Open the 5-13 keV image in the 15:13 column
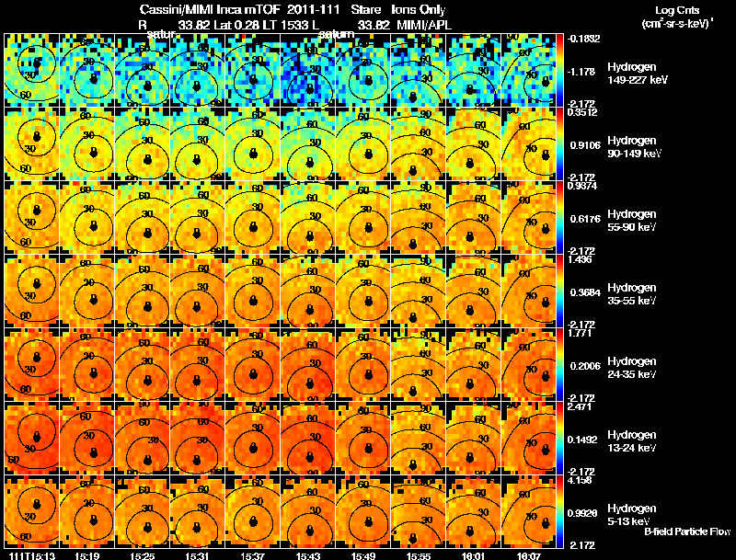The image size is (736, 560). [x=31, y=511]
